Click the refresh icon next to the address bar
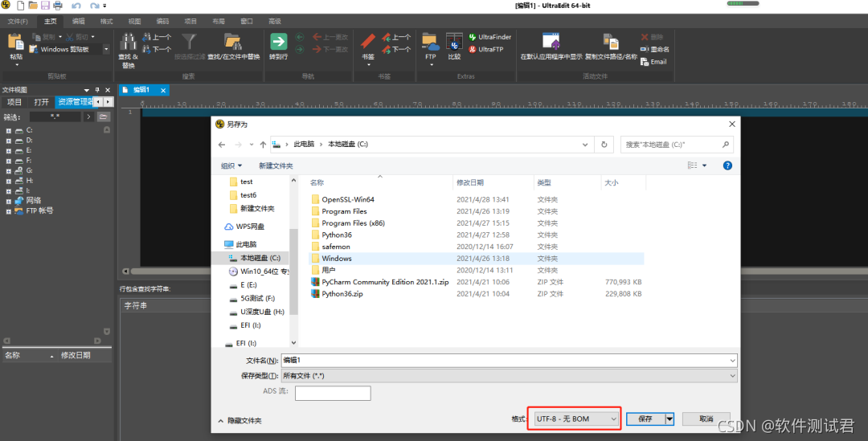This screenshot has width=868, height=441. [604, 145]
